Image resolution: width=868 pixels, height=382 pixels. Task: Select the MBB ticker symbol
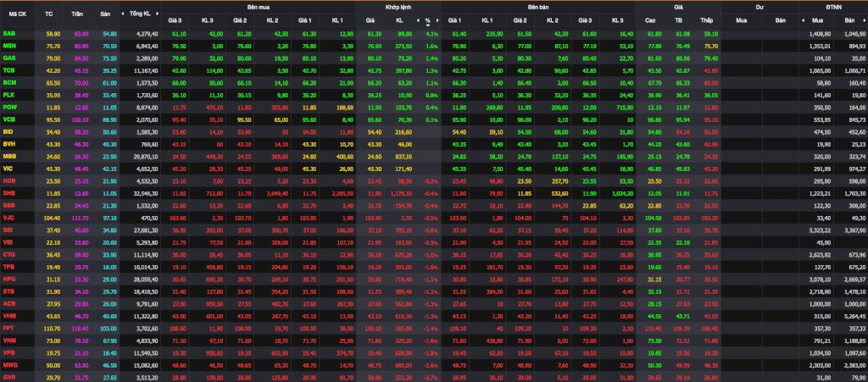pos(8,156)
